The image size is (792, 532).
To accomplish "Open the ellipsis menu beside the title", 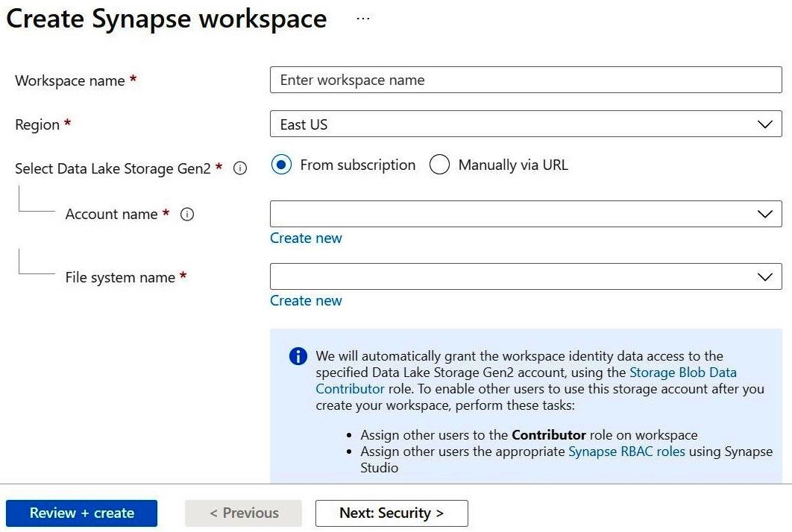I will (362, 19).
